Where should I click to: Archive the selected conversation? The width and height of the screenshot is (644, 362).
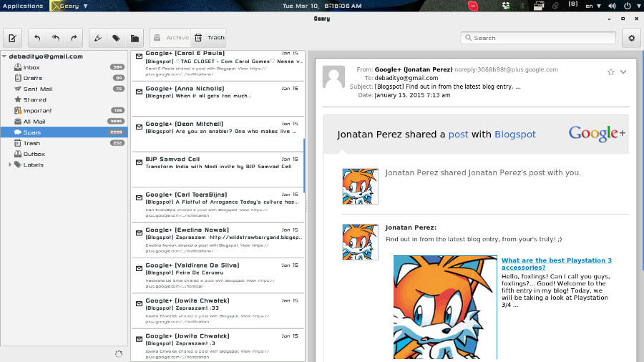point(170,38)
